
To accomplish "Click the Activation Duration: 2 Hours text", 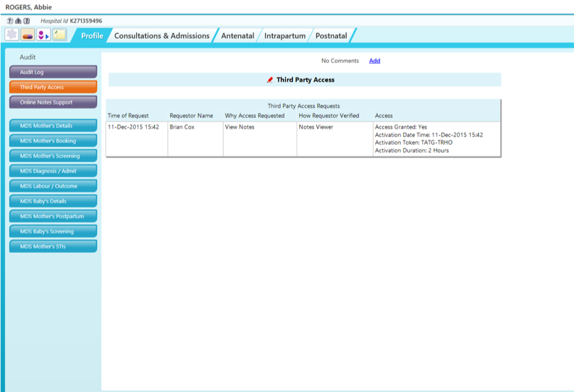I will click(412, 150).
